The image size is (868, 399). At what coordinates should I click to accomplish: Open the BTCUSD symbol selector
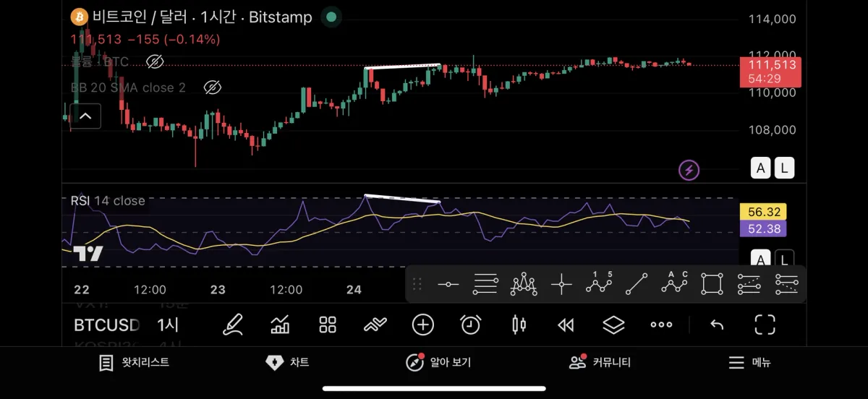pos(107,325)
